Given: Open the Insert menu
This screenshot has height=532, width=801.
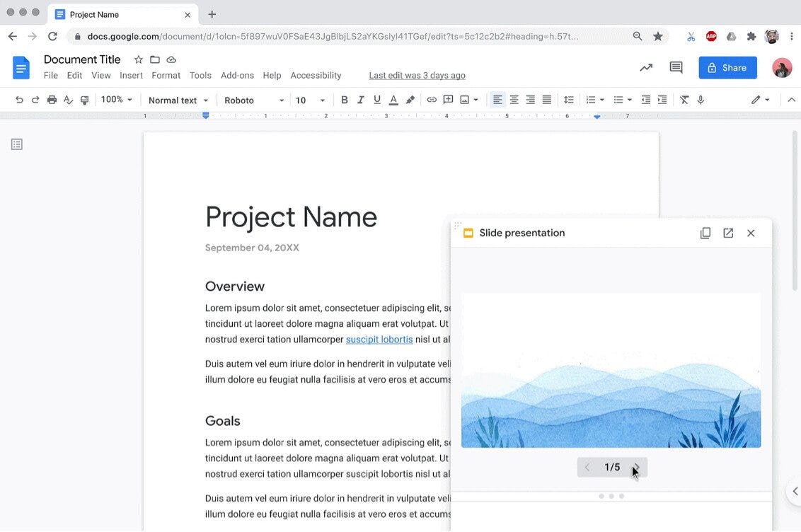Looking at the screenshot, I should point(131,75).
